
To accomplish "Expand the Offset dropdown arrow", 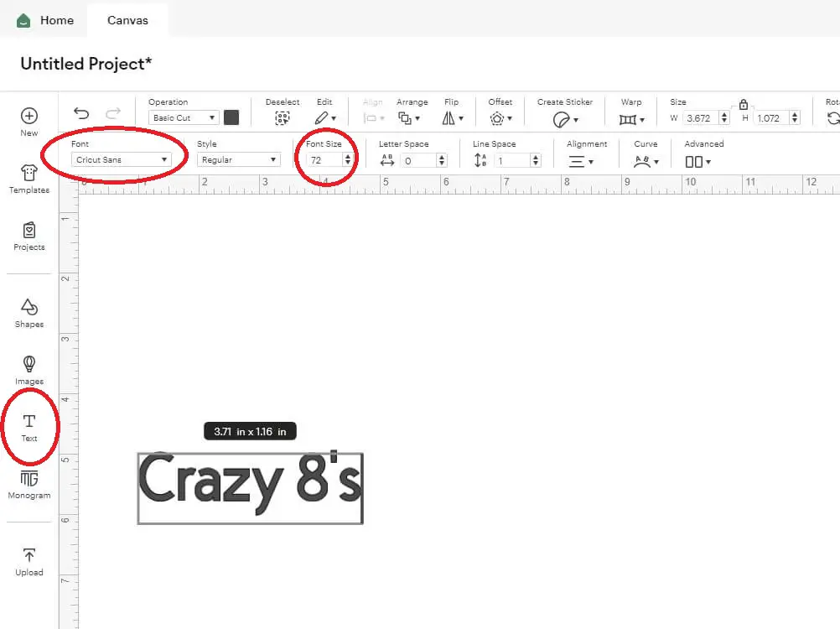I will [510, 118].
